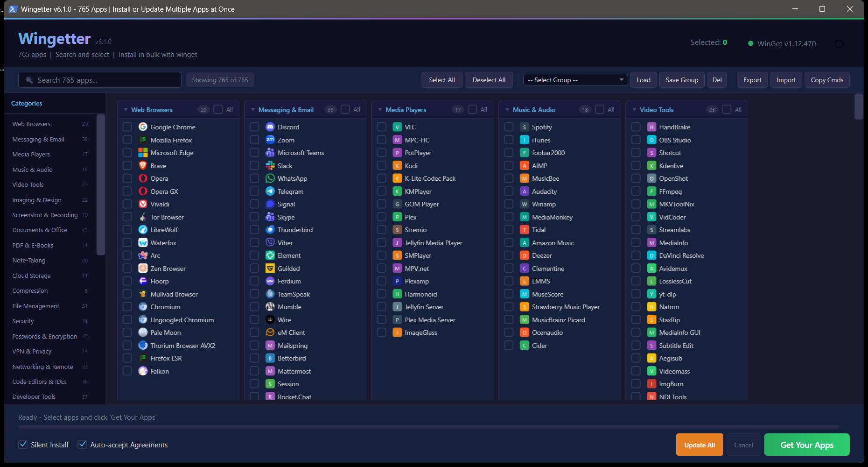Click the Telegram icon

pyautogui.click(x=270, y=191)
